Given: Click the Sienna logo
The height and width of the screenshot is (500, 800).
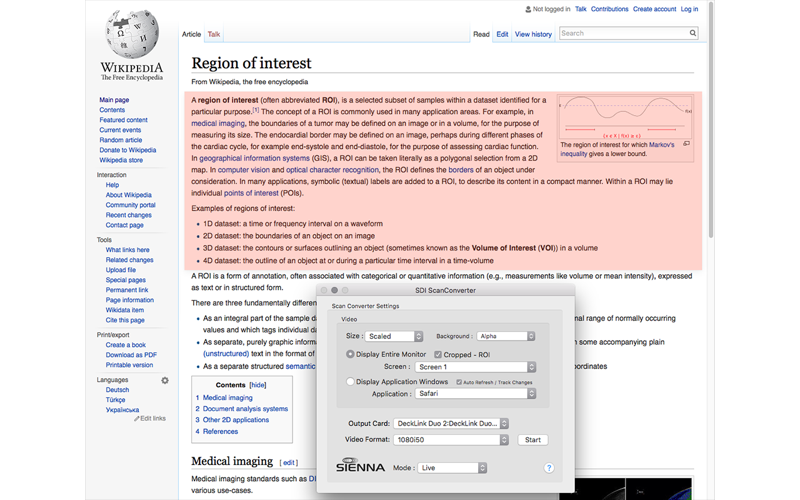Looking at the screenshot, I should coord(360,465).
